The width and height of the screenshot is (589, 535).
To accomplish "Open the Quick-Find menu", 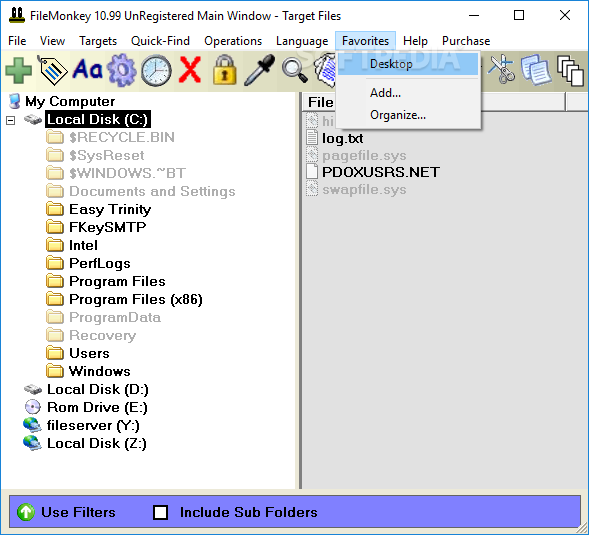I will [160, 41].
